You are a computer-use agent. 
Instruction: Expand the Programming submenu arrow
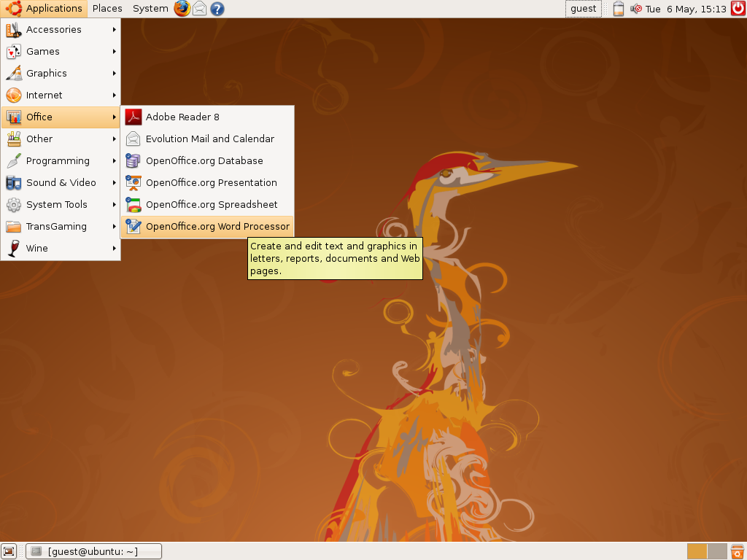[115, 161]
